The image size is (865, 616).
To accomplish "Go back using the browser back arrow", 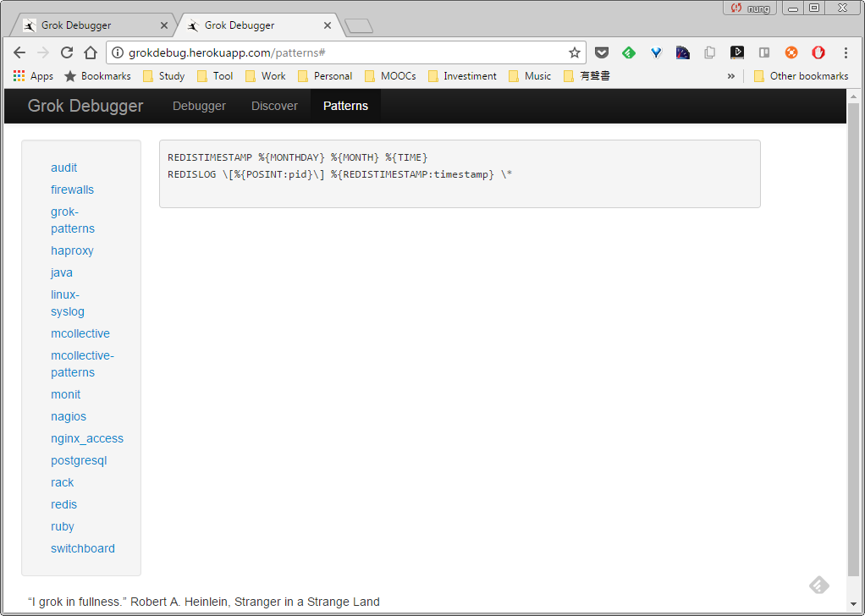I will [x=19, y=53].
